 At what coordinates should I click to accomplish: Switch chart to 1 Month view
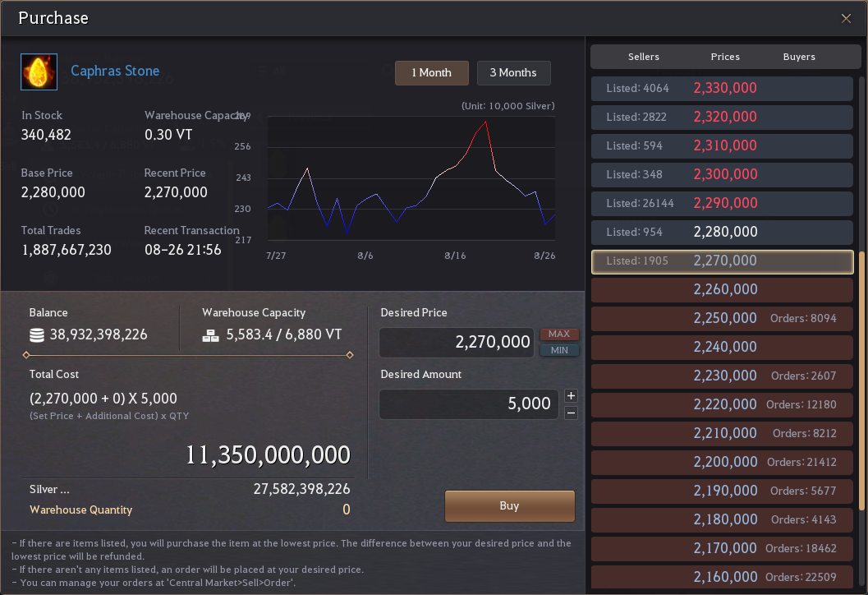[x=431, y=73]
